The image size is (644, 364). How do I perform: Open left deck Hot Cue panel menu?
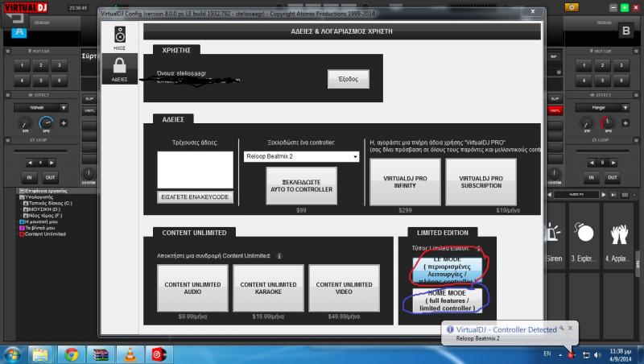pyautogui.click(x=8, y=51)
